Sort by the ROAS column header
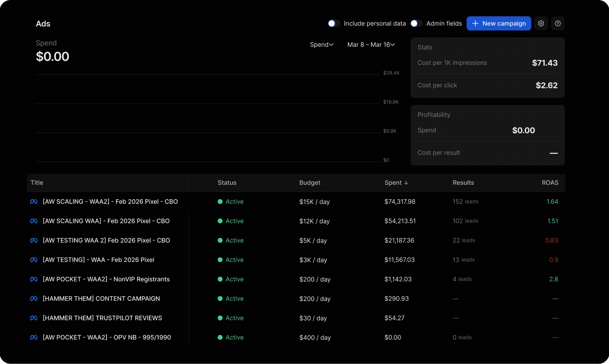 [550, 182]
